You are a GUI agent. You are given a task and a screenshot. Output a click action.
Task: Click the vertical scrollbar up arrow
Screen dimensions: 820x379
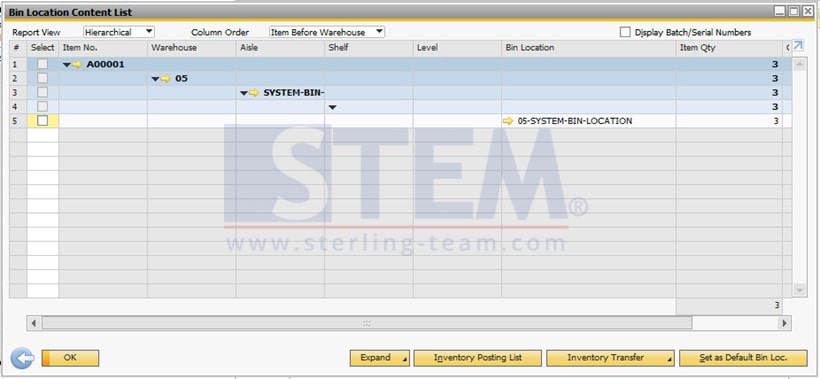point(800,64)
